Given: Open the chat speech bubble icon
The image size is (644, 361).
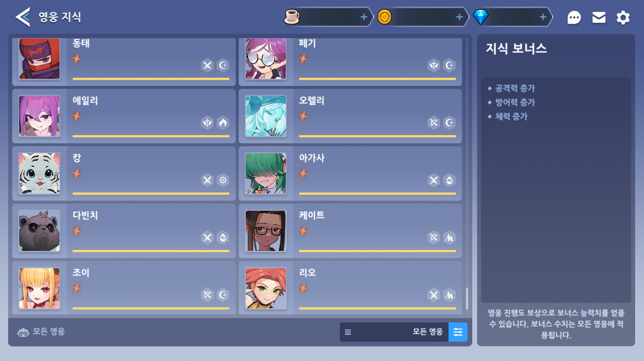Looking at the screenshot, I should 574,17.
